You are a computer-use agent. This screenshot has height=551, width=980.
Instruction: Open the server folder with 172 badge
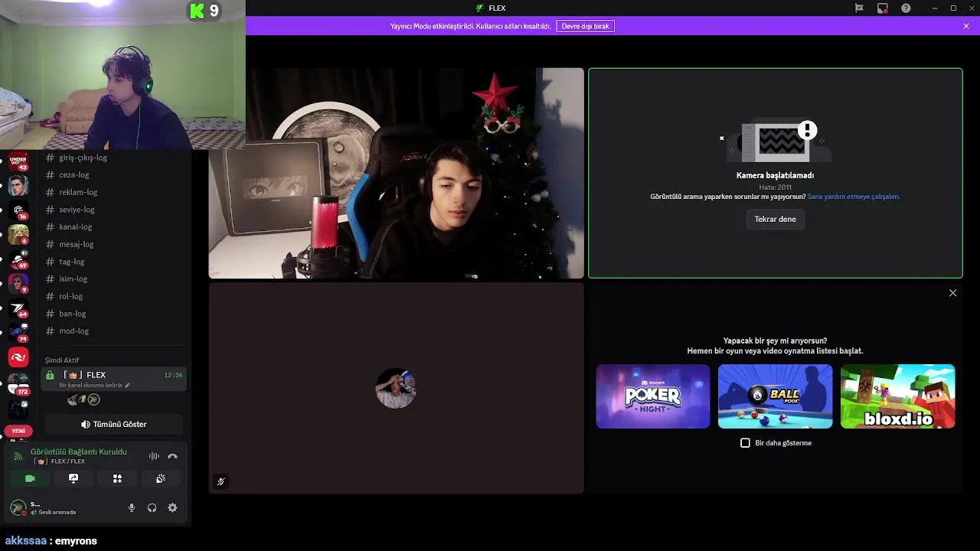tap(18, 384)
